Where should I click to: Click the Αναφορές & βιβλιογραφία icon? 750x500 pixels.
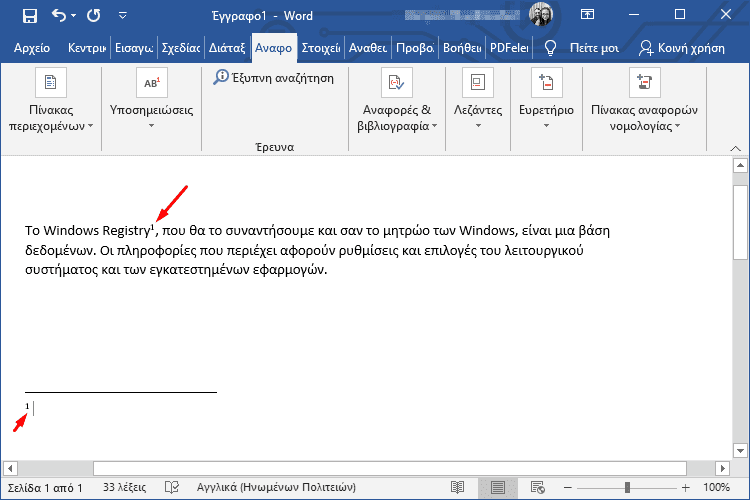click(397, 82)
